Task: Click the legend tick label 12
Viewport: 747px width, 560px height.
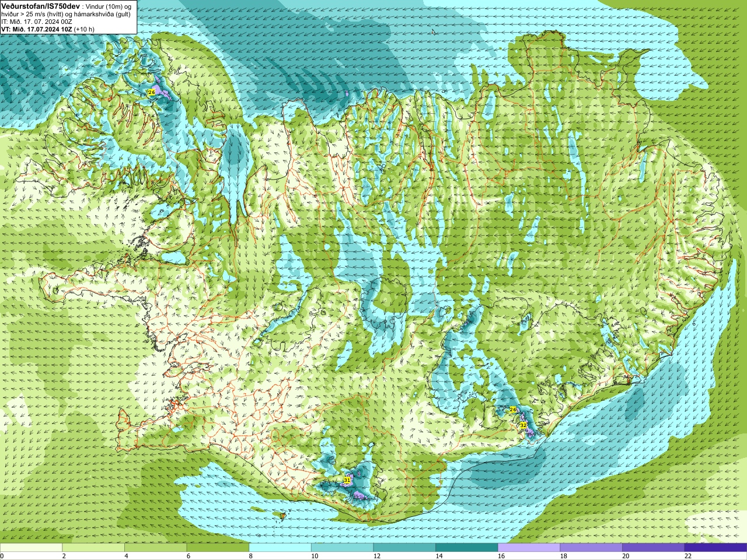Action: coord(377,556)
